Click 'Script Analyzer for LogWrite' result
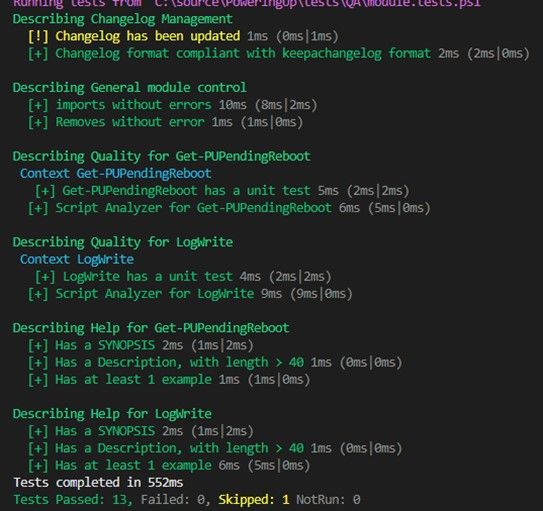The image size is (543, 511). [190, 294]
